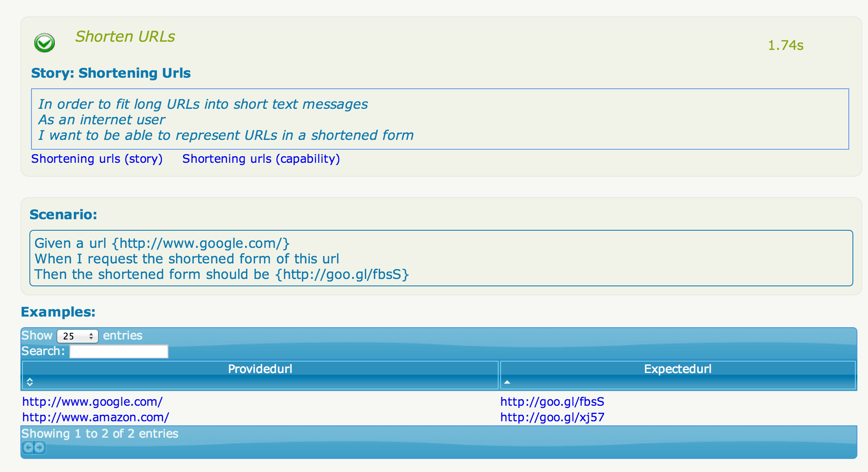868x472 pixels.
Task: Click 'Given a url' scenario step
Action: coord(162,243)
